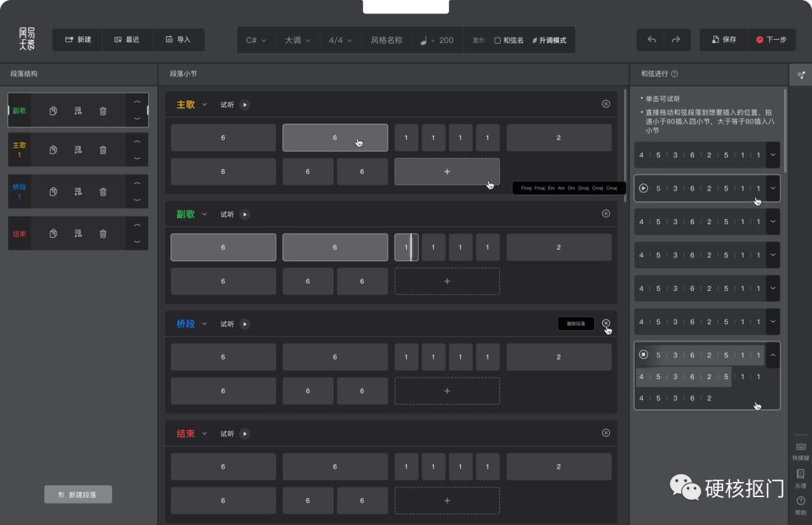Open the 4/4 time signature dropdown

pyautogui.click(x=341, y=40)
